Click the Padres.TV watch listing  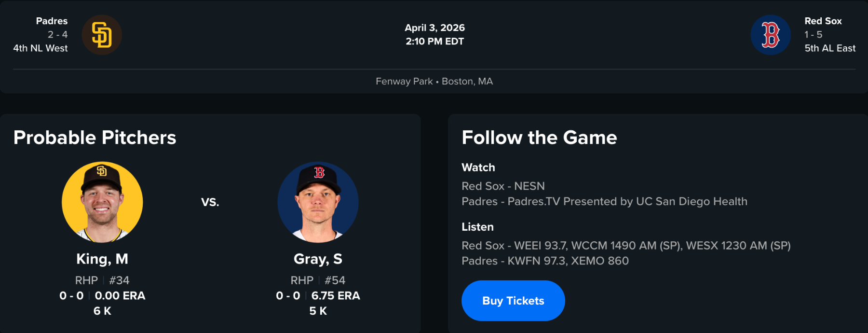(604, 202)
